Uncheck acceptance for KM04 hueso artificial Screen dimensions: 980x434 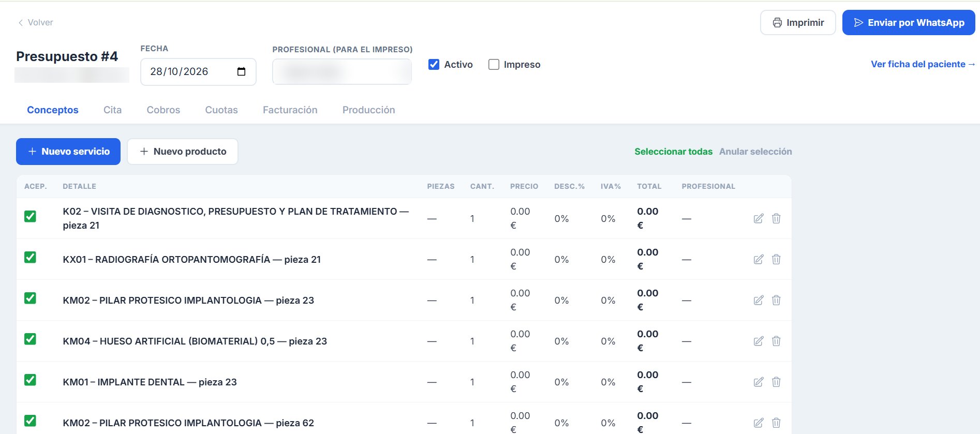coord(30,339)
